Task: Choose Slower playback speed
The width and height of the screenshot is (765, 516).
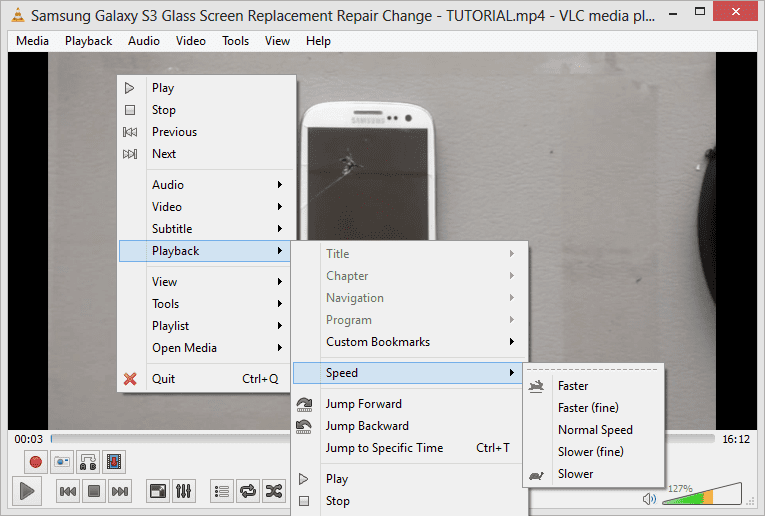Action: pyautogui.click(x=593, y=474)
